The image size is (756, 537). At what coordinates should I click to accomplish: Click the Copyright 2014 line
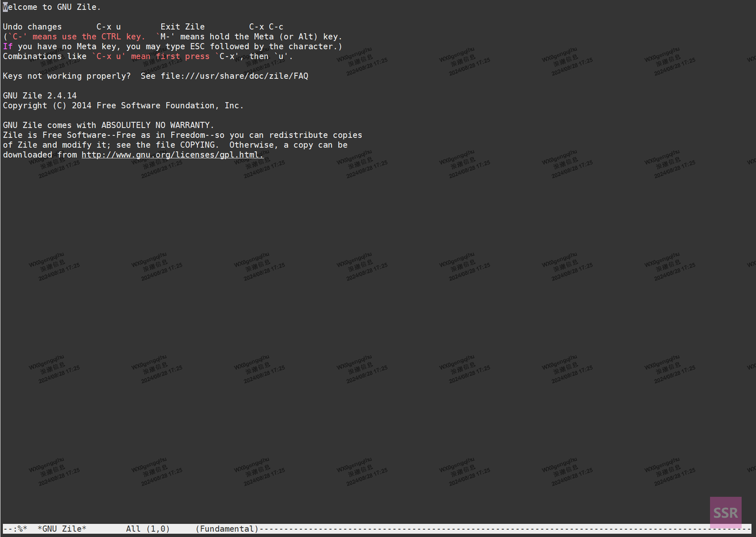(123, 105)
